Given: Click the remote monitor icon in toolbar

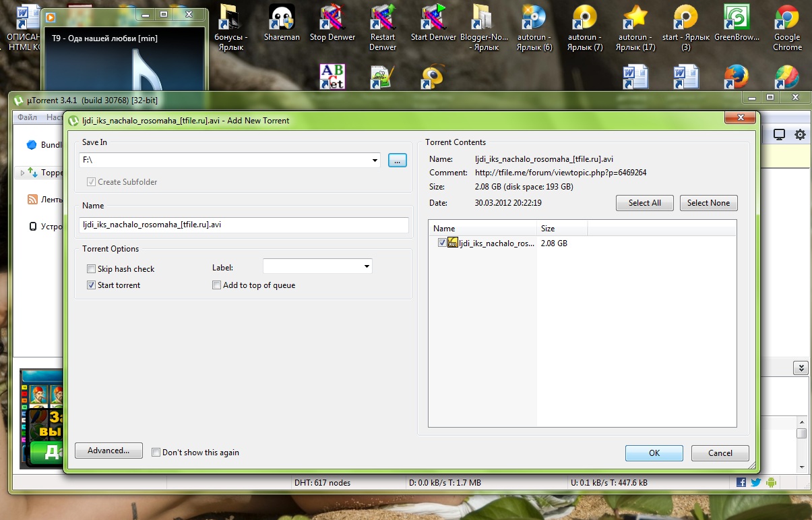Looking at the screenshot, I should [779, 135].
